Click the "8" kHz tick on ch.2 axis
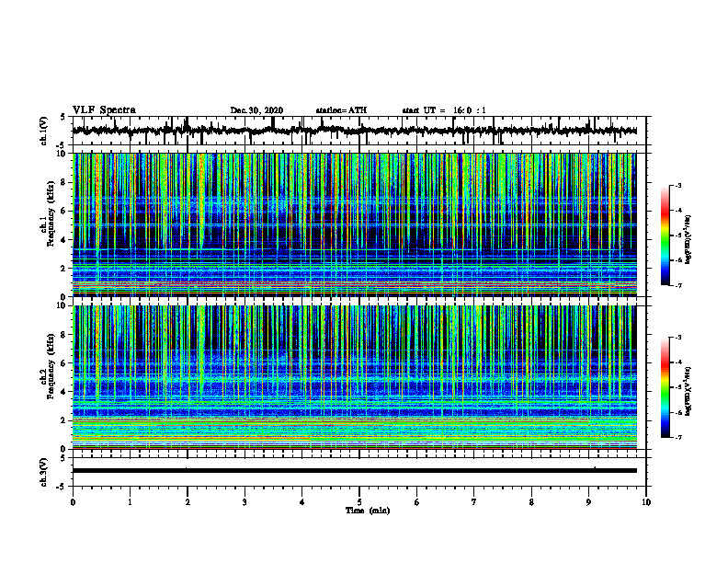 (x=65, y=335)
